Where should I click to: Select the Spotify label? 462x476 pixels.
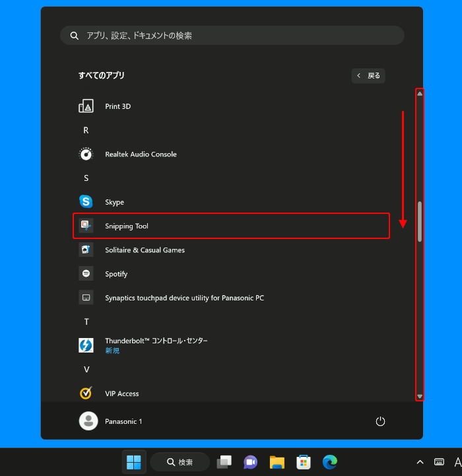click(x=116, y=274)
